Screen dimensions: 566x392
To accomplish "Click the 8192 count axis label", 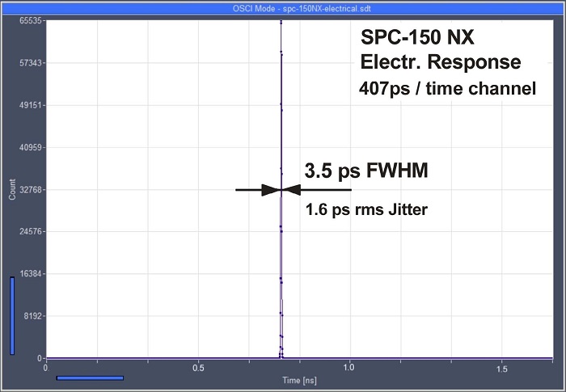I will (32, 316).
